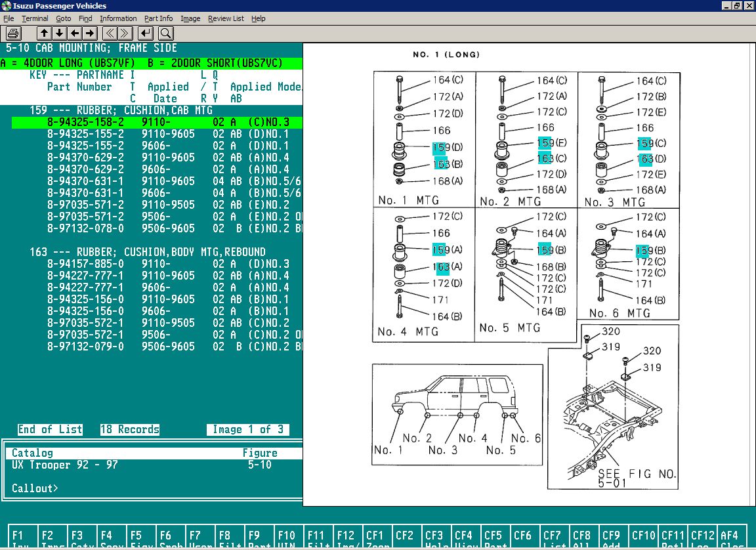Open the Terminal menu

tap(35, 18)
